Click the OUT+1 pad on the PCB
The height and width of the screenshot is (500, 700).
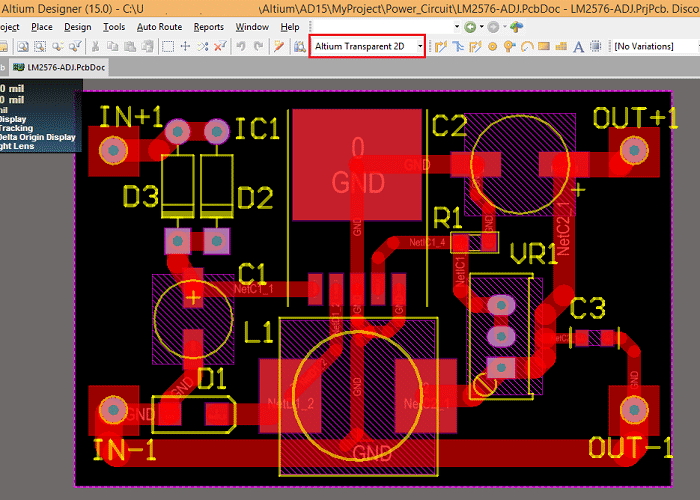pyautogui.click(x=632, y=150)
